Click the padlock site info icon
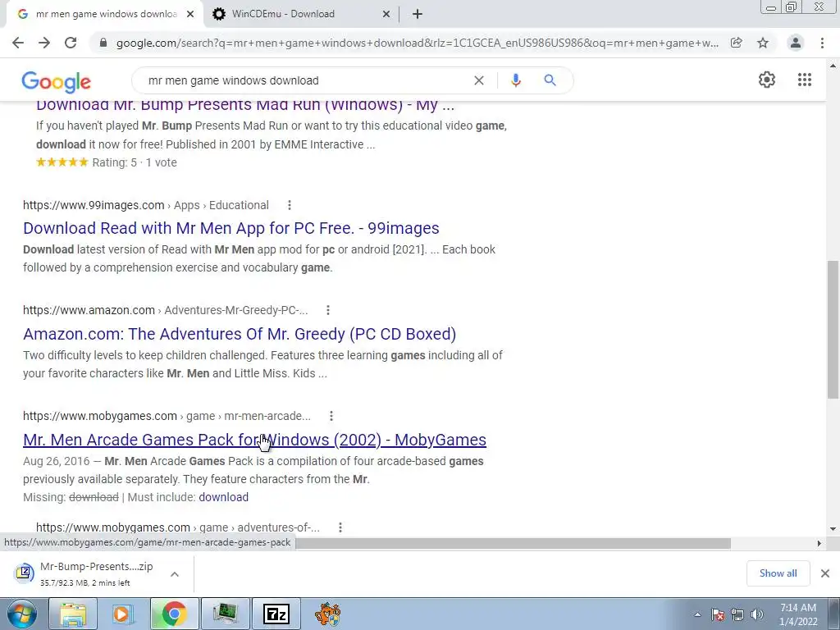Screen dimensions: 840x630 pyautogui.click(x=103, y=43)
